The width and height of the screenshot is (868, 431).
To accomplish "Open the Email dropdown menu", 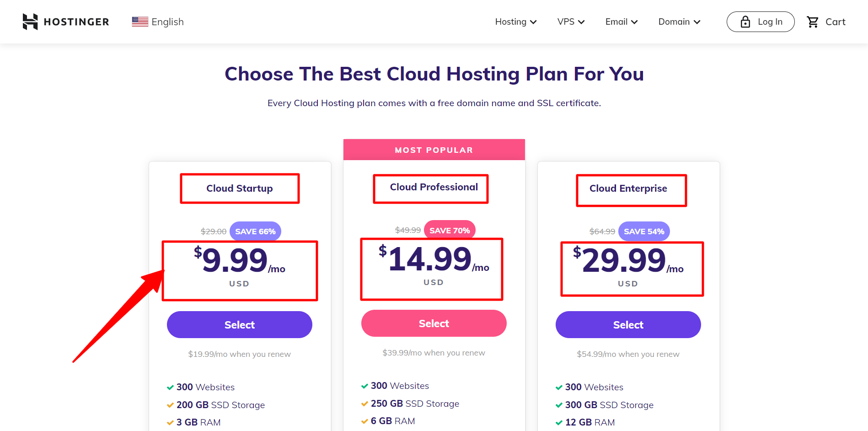I will [621, 22].
